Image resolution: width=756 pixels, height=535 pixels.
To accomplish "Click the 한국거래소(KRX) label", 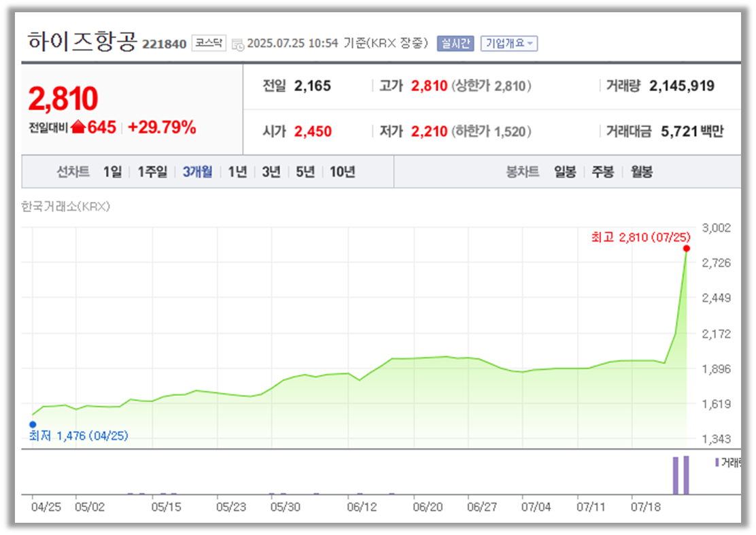I will pyautogui.click(x=65, y=206).
